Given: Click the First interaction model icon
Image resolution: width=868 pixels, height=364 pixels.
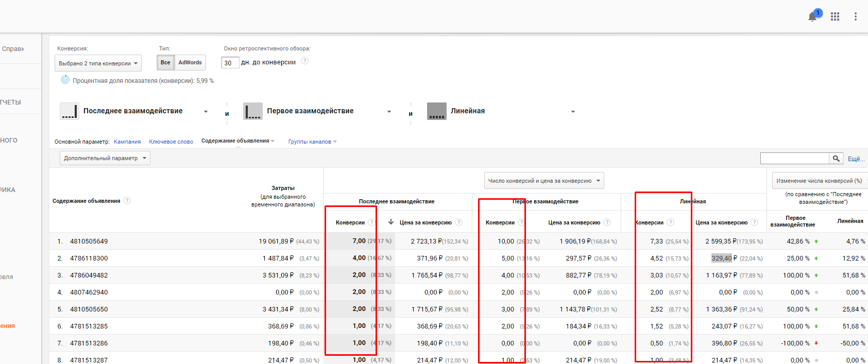Looking at the screenshot, I should (x=252, y=111).
